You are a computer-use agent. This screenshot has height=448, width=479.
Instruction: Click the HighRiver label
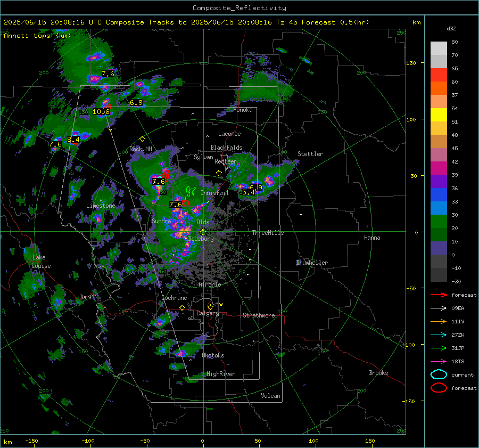221,374
